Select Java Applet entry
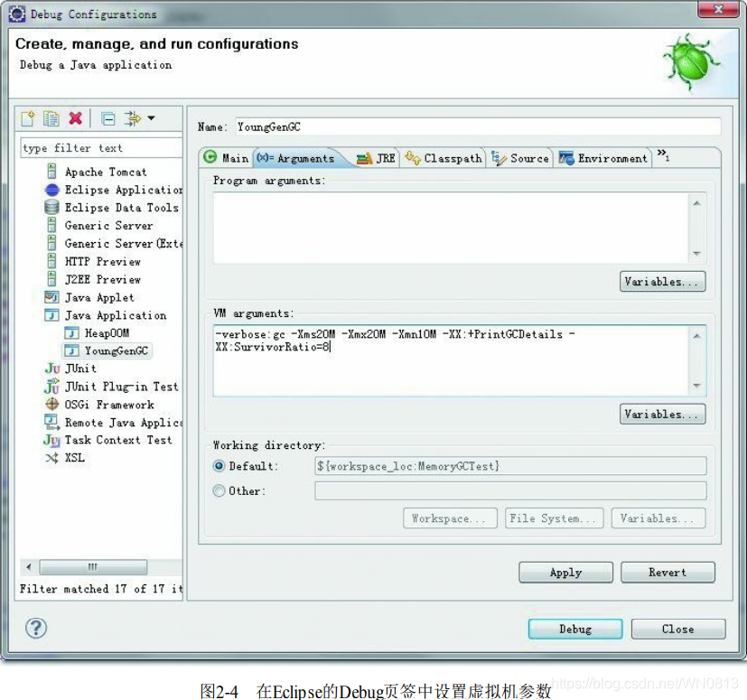 [99, 298]
